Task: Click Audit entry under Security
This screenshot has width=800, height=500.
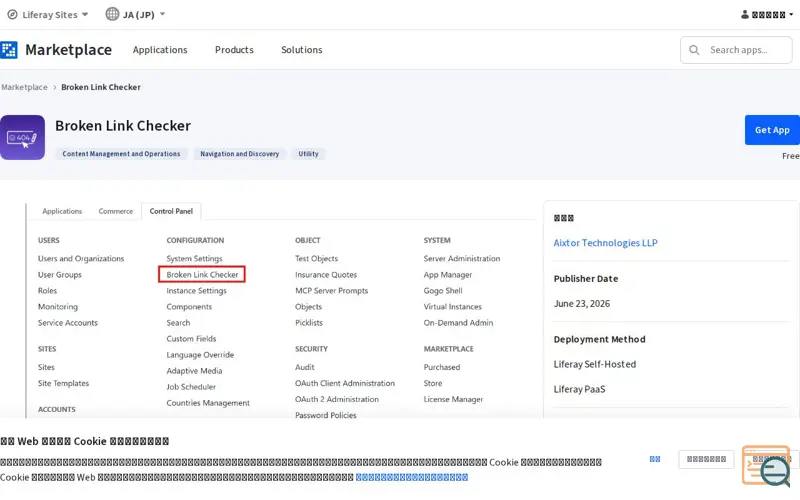Action: [305, 367]
